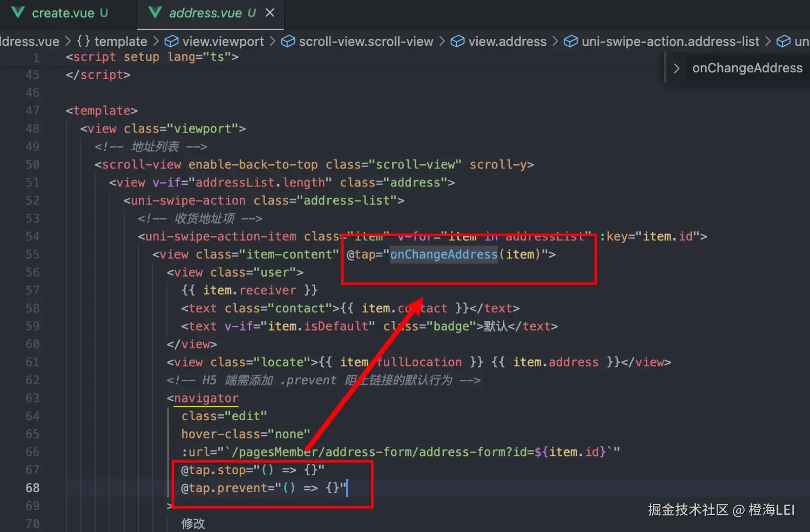Click the sticky script setup line
Screen dimensions: 810x532
click(x=152, y=57)
